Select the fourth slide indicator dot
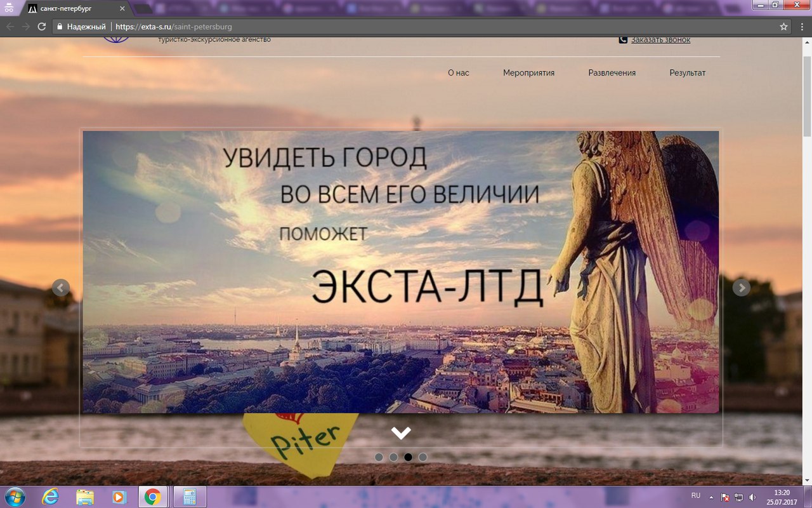This screenshot has width=812, height=508. pos(423,457)
